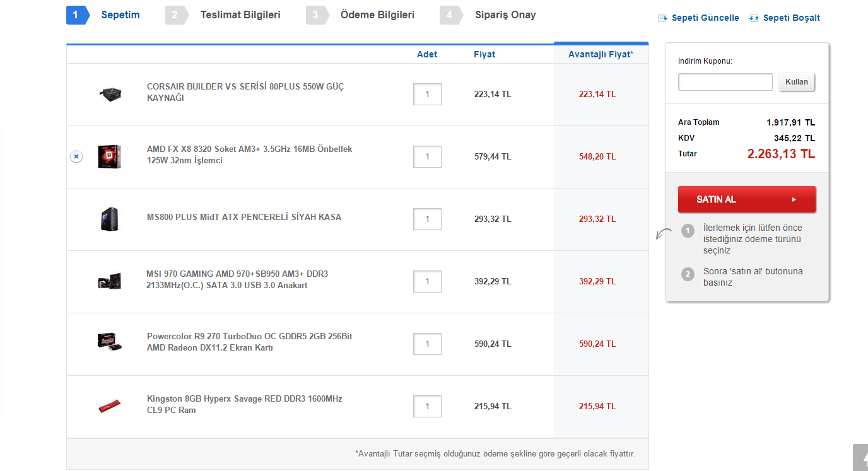868x471 pixels.
Task: Focus the İndirim Kuponu text field
Action: (725, 82)
